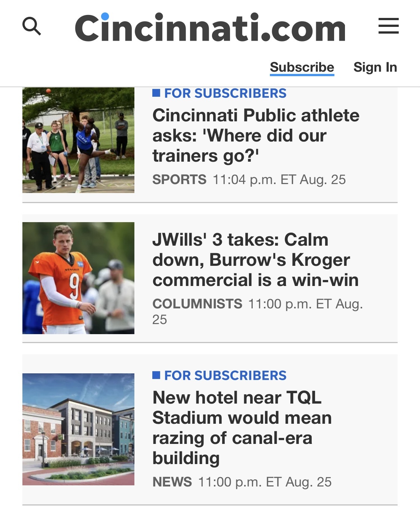Screen dimensions: 420x507
Task: Open the hamburger menu icon
Action: tap(388, 26)
